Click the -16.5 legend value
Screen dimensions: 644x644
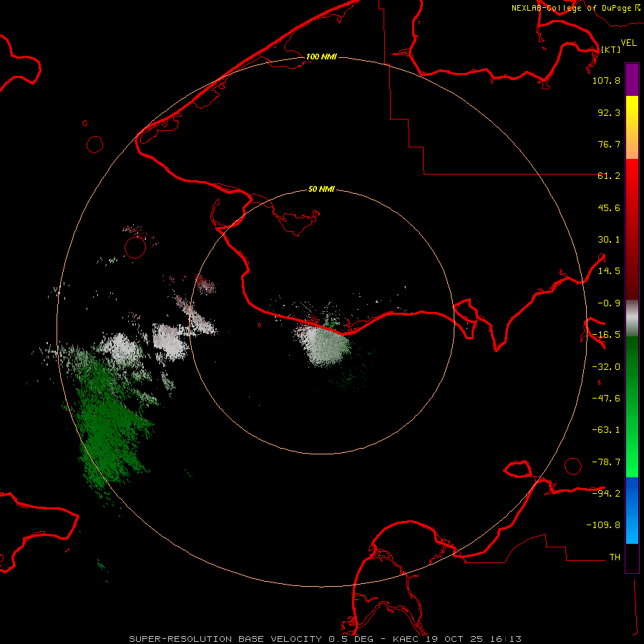(606, 335)
